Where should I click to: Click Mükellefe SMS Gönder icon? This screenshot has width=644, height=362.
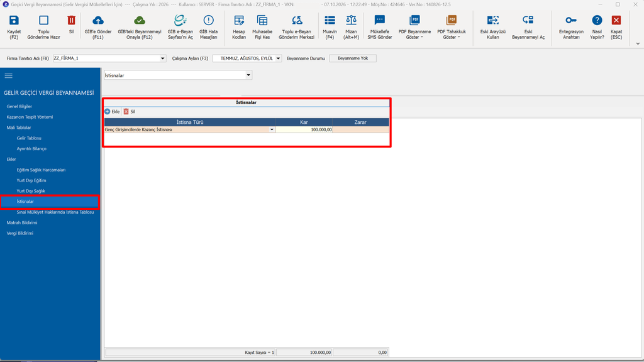380,21
